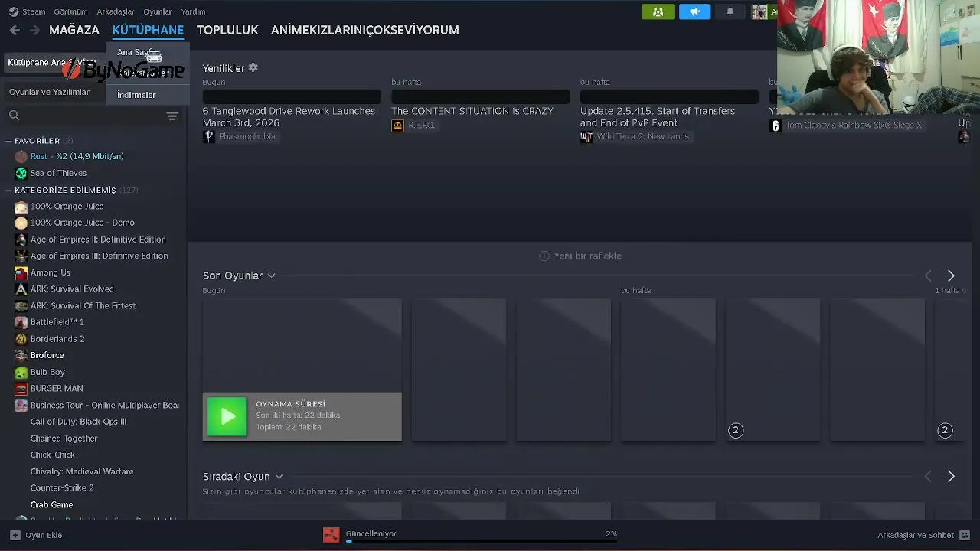The image size is (980, 551).
Task: Select ARK: Survival Evolved in list
Action: (72, 289)
